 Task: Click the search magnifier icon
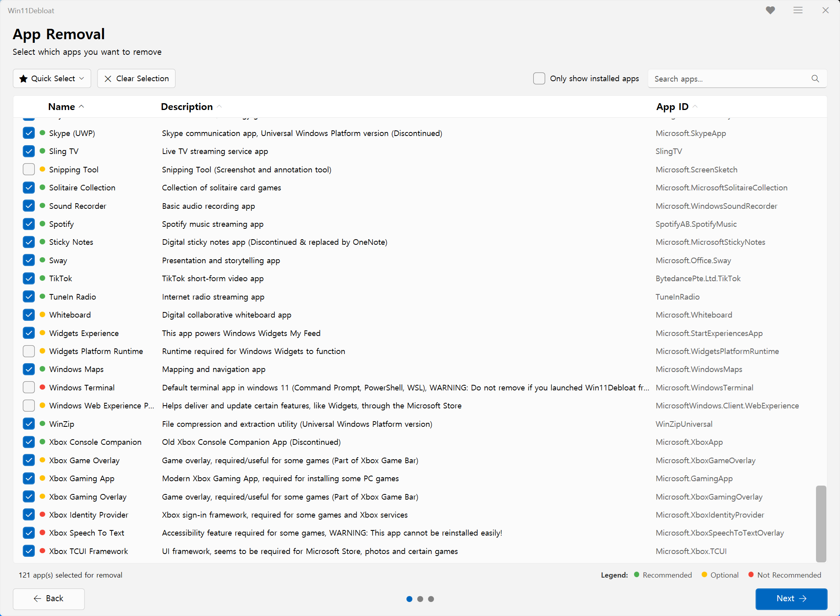click(x=815, y=78)
